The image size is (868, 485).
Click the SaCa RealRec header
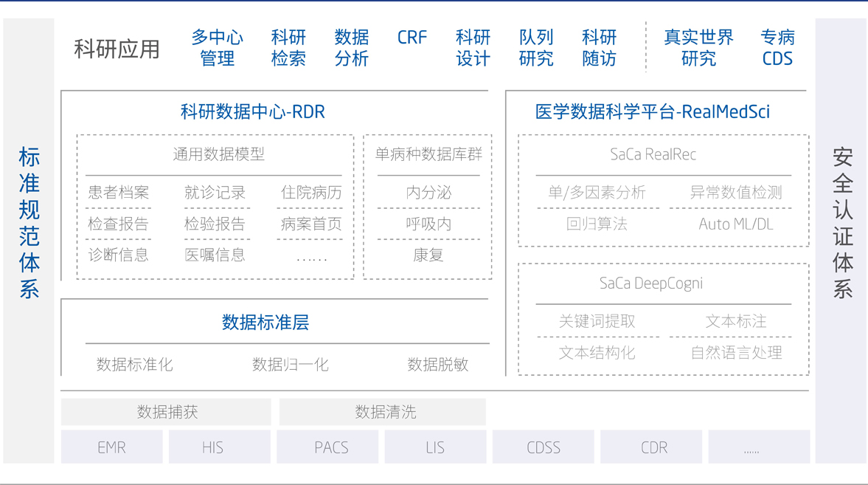click(653, 154)
